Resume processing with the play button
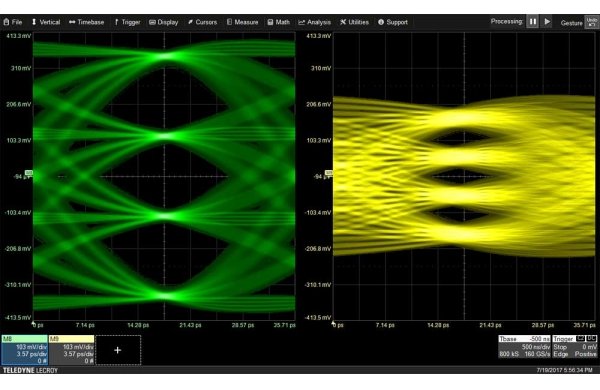The image size is (600, 390). coord(547,22)
